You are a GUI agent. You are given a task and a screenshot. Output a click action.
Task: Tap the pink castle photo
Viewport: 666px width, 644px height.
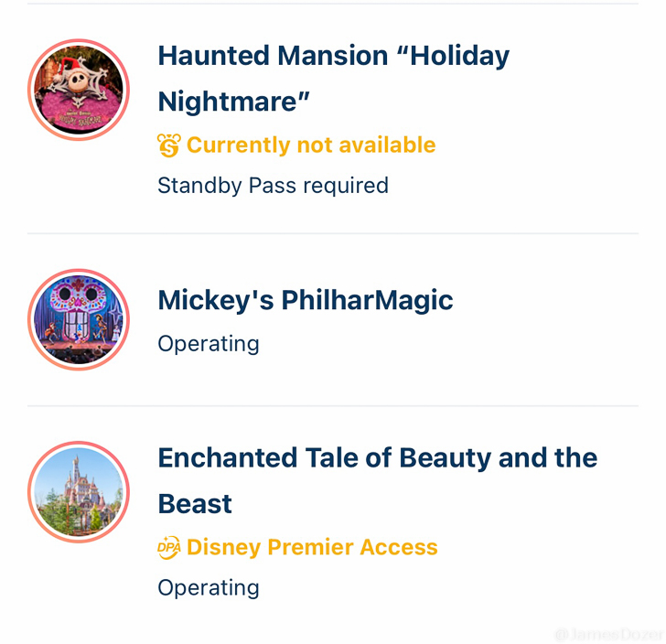pyautogui.click(x=79, y=492)
